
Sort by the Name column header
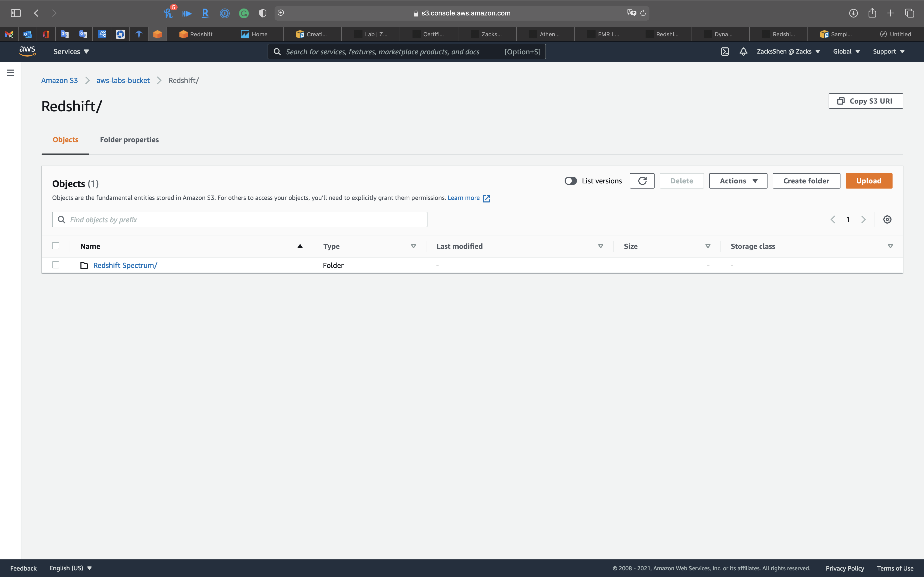[x=90, y=246]
